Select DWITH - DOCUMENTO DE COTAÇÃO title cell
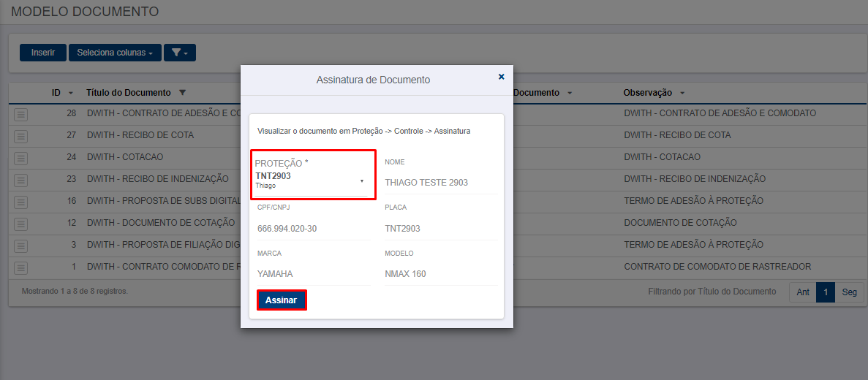Image resolution: width=868 pixels, height=380 pixels. click(x=161, y=223)
